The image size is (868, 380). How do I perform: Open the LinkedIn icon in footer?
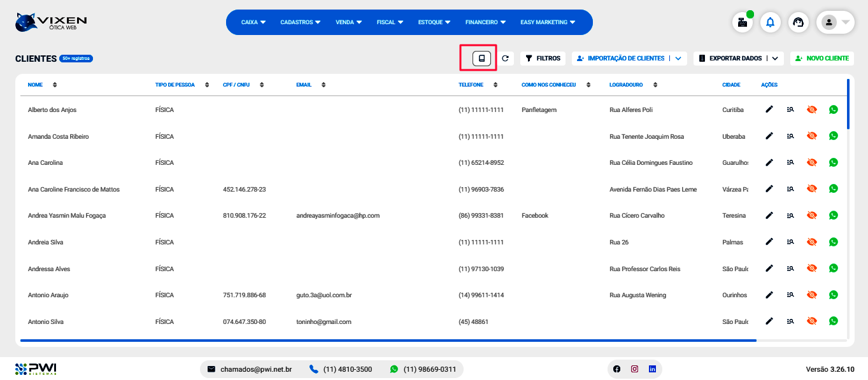click(x=652, y=369)
